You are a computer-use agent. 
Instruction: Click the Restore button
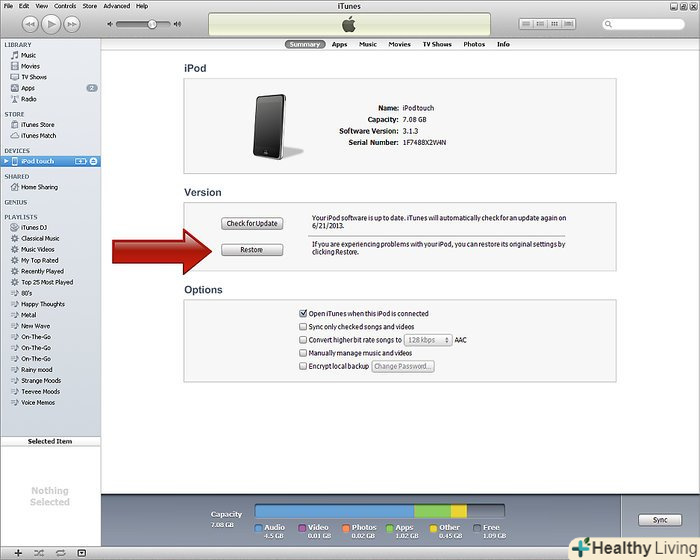point(252,250)
